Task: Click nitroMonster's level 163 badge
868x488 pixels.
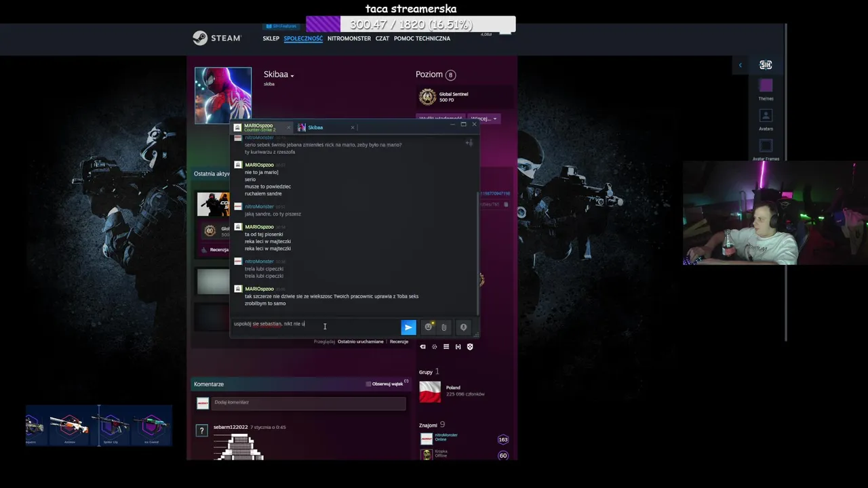Action: point(503,439)
